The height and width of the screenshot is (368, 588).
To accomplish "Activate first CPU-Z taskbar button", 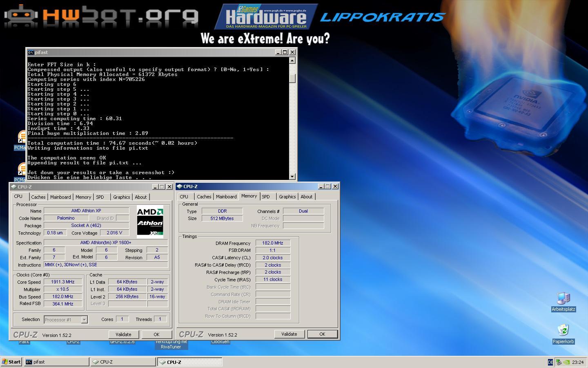I will tap(123, 361).
